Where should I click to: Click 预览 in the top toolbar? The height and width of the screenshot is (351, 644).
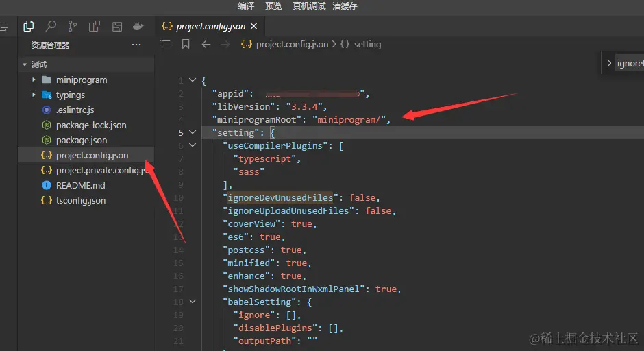point(273,5)
